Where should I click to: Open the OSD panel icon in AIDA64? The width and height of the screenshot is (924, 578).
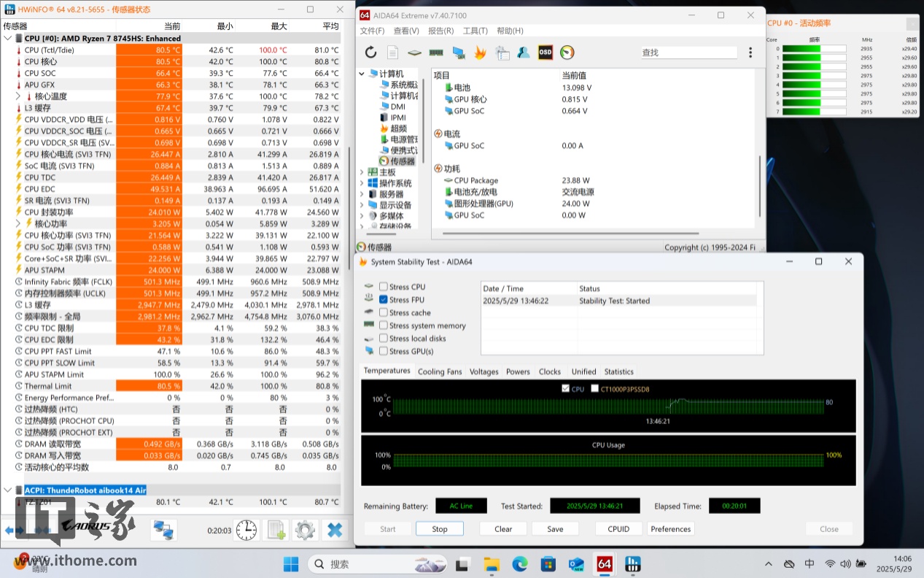(545, 53)
